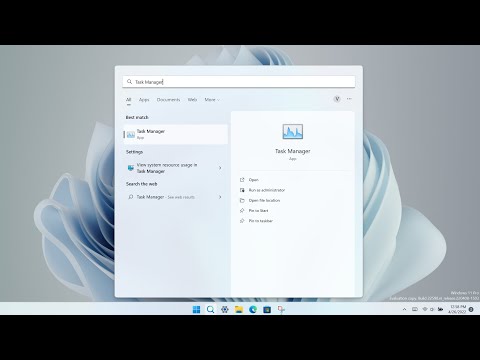Launch Microsoft Edge from the taskbar
The width and height of the screenshot is (480, 360).
[x=253, y=310]
